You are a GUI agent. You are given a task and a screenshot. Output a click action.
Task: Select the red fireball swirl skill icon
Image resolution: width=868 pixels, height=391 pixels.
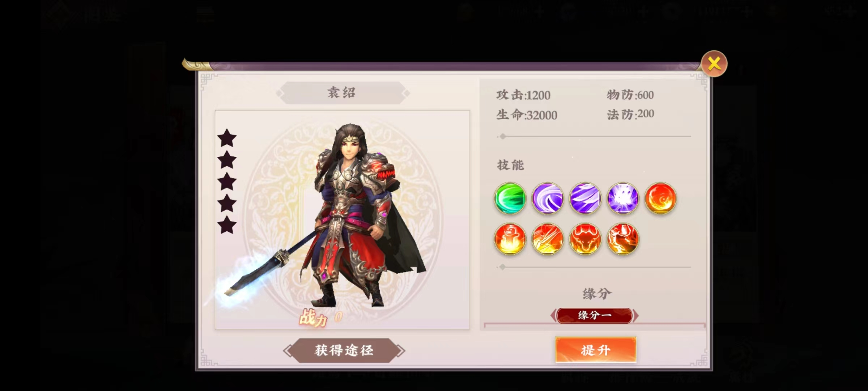(x=660, y=198)
